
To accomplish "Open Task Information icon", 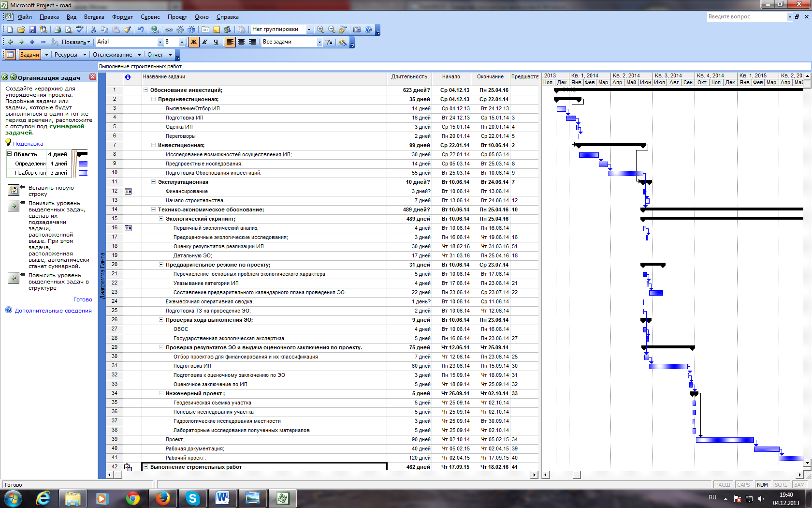I will pos(205,30).
